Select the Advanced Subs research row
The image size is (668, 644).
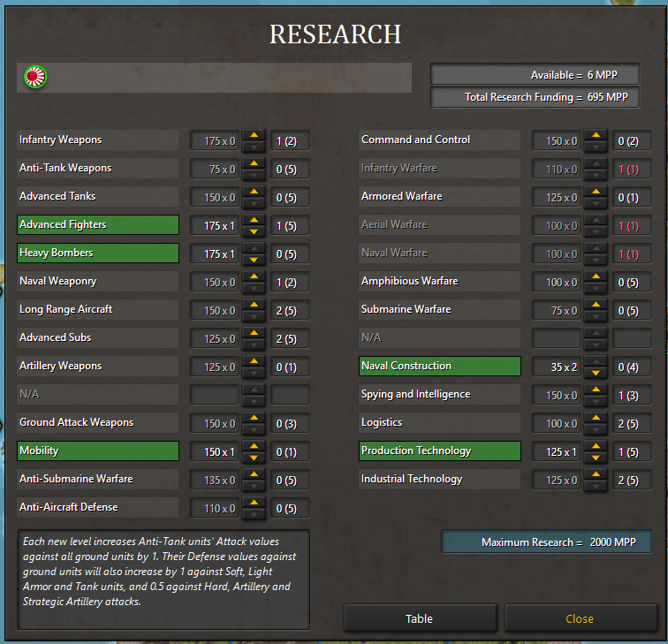97,337
